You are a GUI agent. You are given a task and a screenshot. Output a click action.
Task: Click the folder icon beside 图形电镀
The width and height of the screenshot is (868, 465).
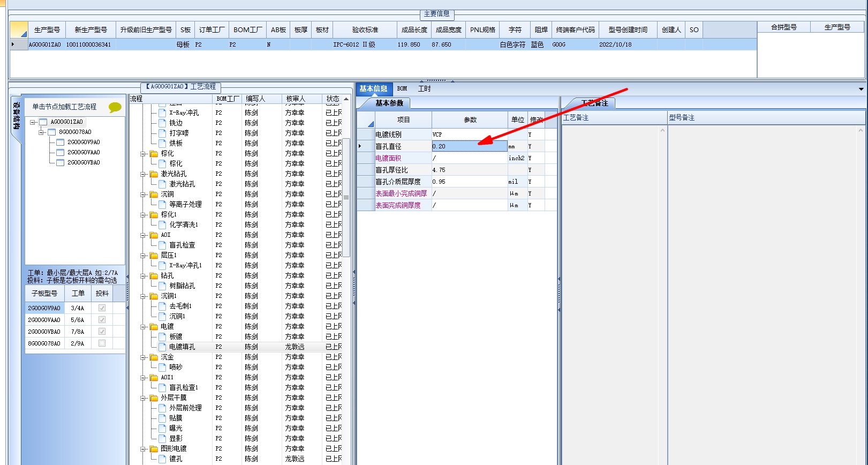pos(154,448)
